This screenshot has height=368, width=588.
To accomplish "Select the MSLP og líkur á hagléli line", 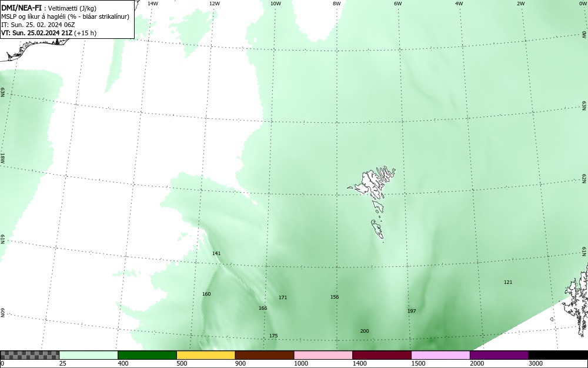I will coord(65,16).
